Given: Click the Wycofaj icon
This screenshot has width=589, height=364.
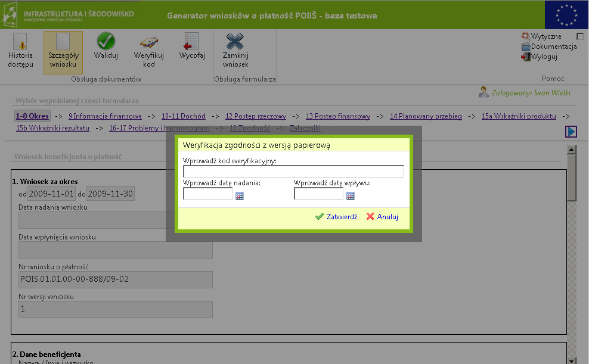Looking at the screenshot, I should (x=191, y=42).
